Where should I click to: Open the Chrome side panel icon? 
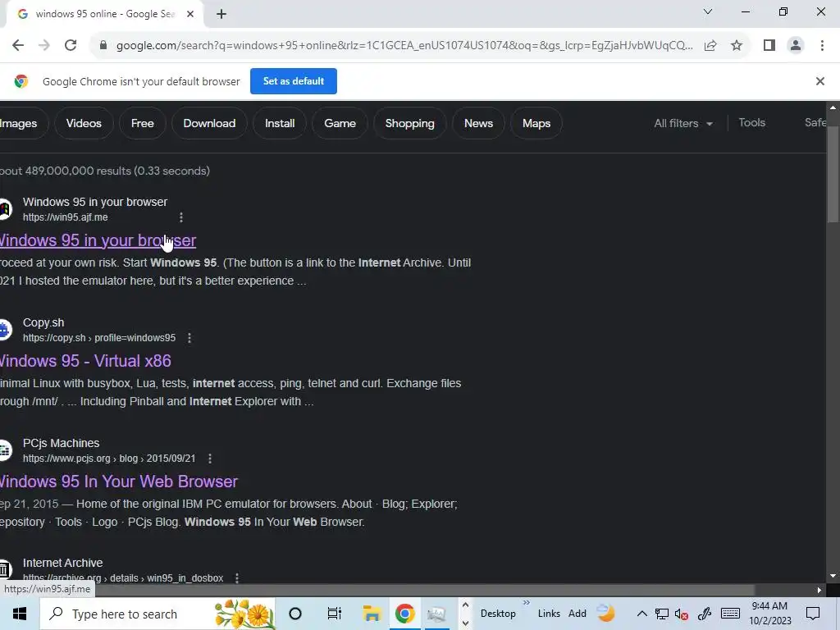(769, 46)
